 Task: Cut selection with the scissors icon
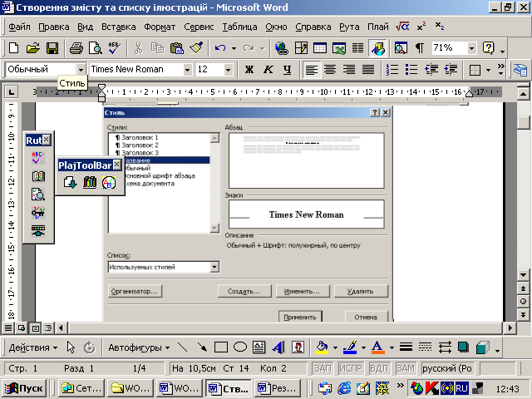tap(139, 48)
